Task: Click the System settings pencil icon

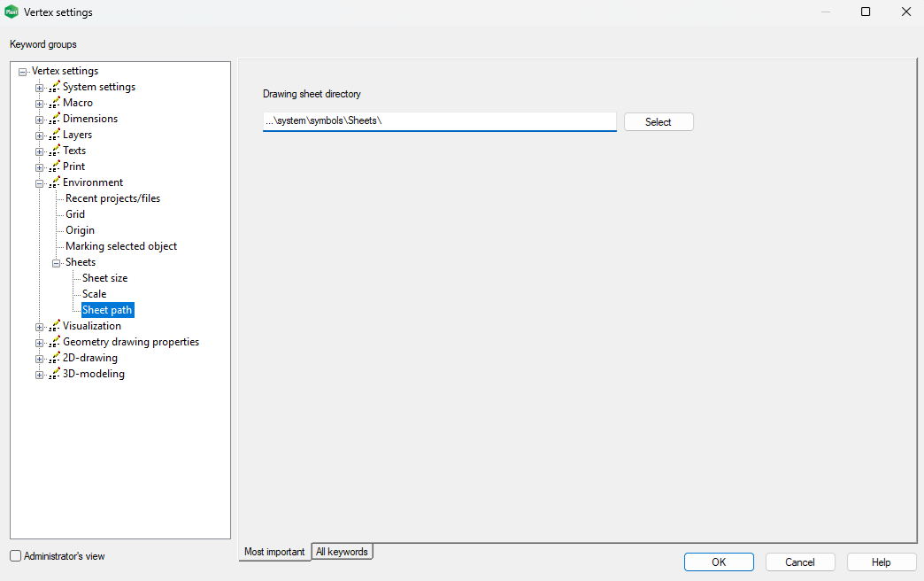Action: point(55,87)
